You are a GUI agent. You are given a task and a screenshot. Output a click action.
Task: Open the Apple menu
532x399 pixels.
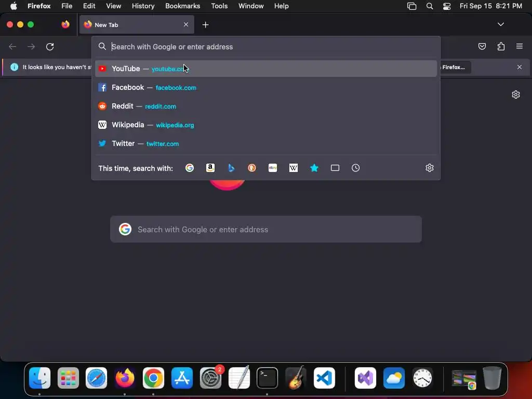coord(14,6)
